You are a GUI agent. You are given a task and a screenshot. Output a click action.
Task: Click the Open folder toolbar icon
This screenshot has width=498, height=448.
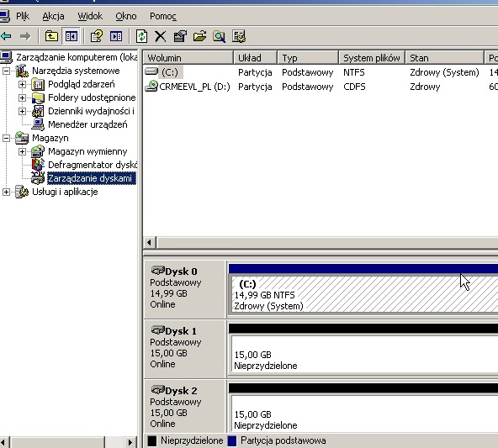199,36
